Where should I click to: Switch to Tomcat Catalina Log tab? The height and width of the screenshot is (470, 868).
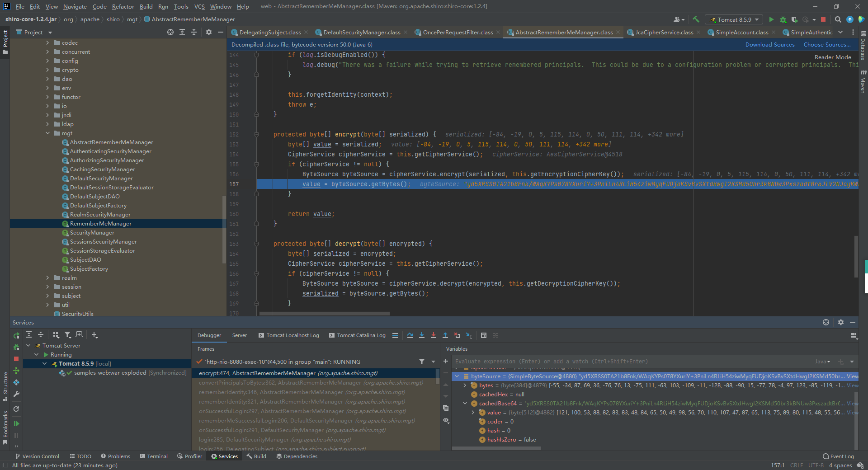click(357, 335)
